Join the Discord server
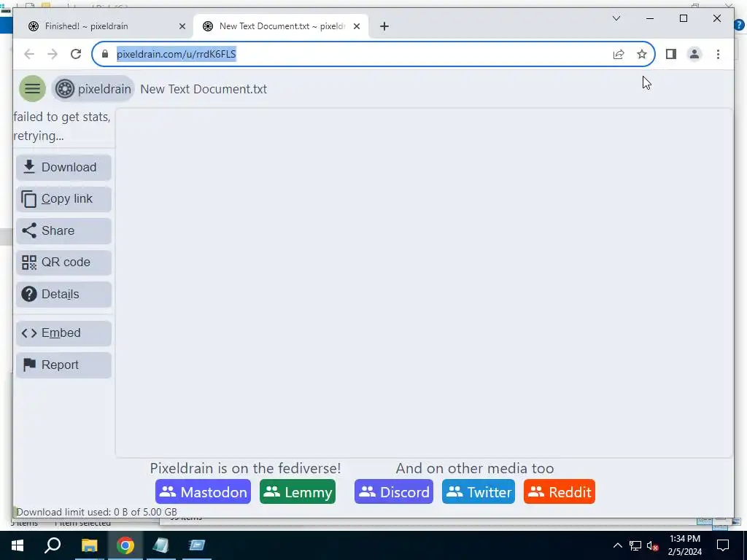This screenshot has height=560, width=747. pos(394,492)
